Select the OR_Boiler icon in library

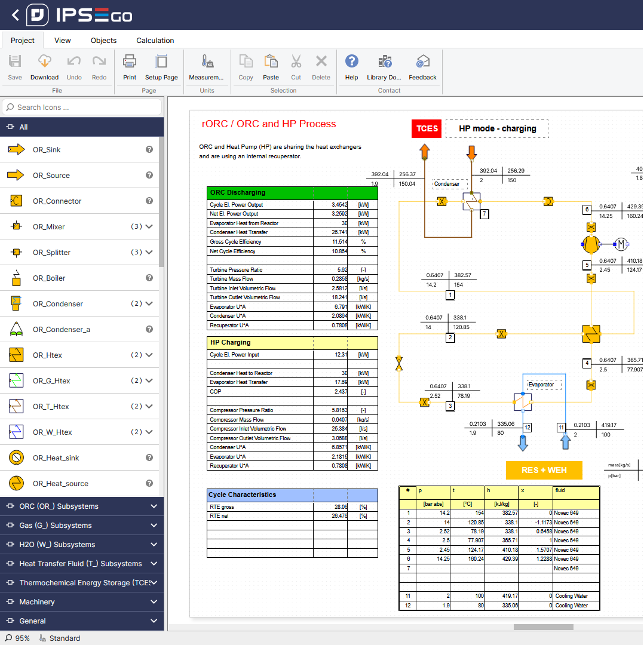click(x=16, y=278)
